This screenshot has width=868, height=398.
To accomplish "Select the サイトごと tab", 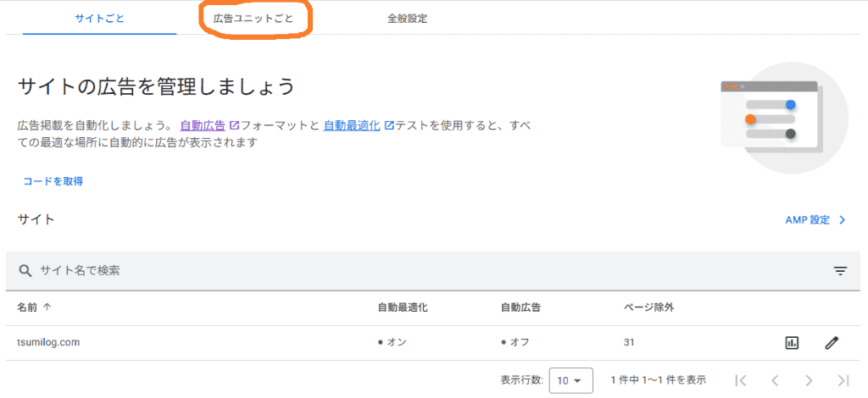I will pos(100,19).
